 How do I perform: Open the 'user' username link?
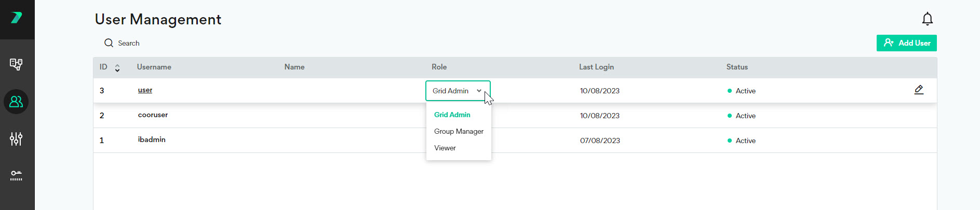click(x=145, y=90)
